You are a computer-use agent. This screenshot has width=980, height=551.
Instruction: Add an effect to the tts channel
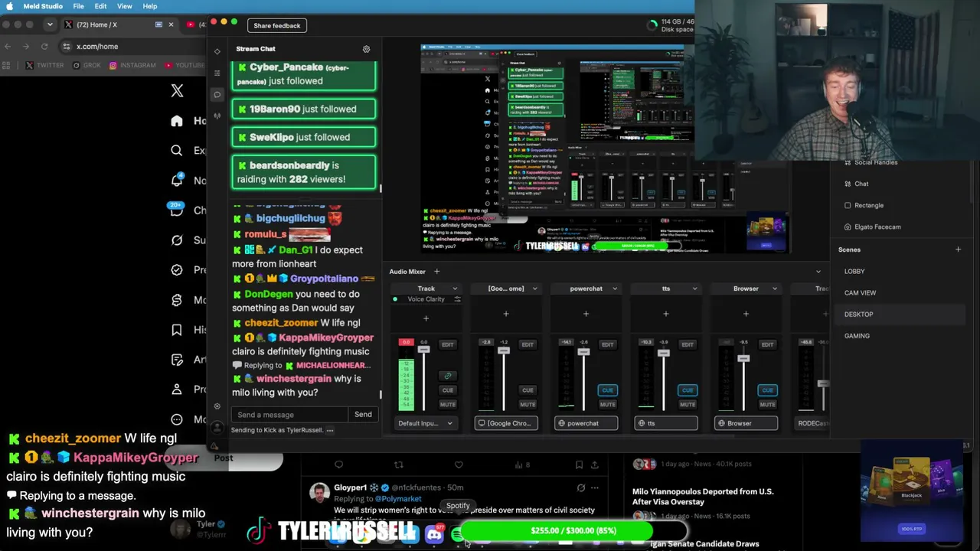click(666, 314)
